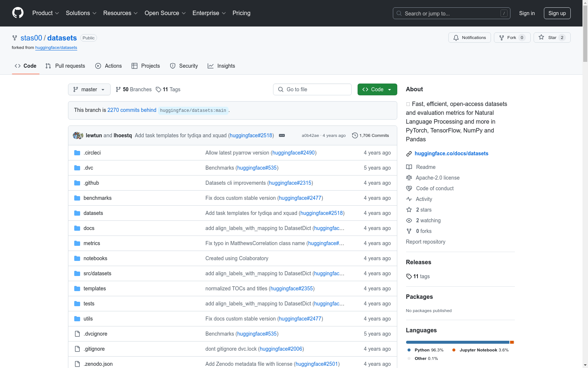Click the Readme book icon
588x368 pixels.
click(409, 167)
